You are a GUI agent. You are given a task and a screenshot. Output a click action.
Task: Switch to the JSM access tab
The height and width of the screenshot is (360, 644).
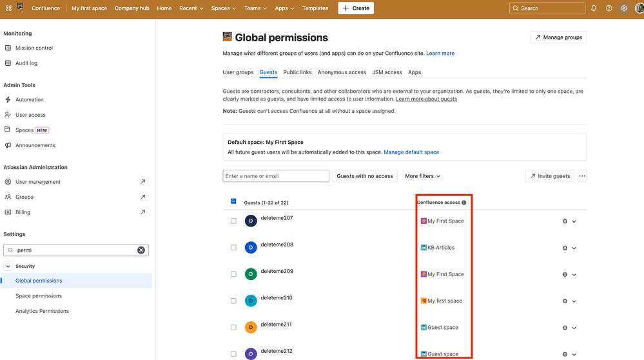(x=387, y=72)
